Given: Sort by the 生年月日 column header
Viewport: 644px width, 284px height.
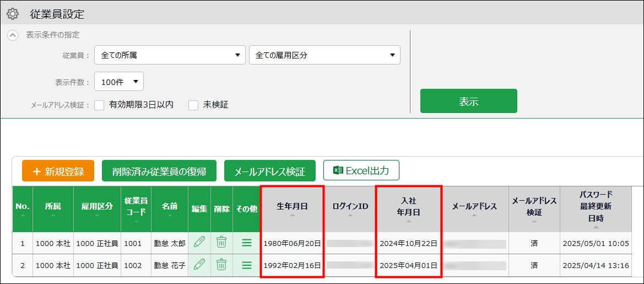Looking at the screenshot, I should (292, 209).
